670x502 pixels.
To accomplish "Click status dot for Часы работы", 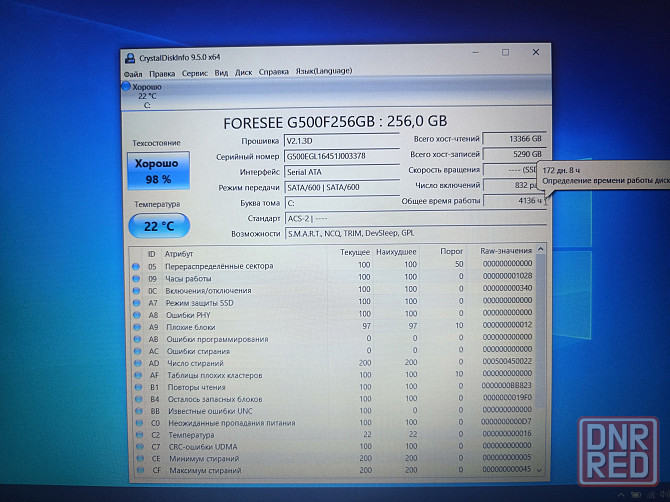I will pos(136,279).
